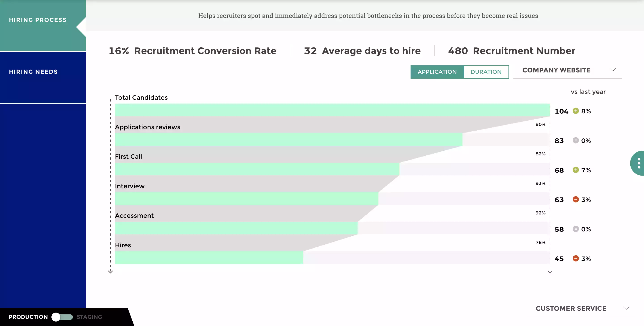
Task: Click the Hires funnel bar
Action: (209, 258)
